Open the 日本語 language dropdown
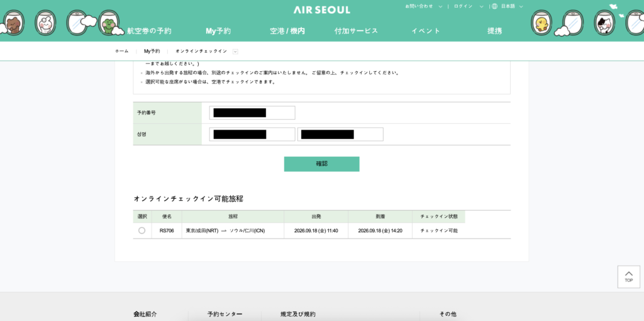The width and height of the screenshot is (644, 321). click(512, 6)
